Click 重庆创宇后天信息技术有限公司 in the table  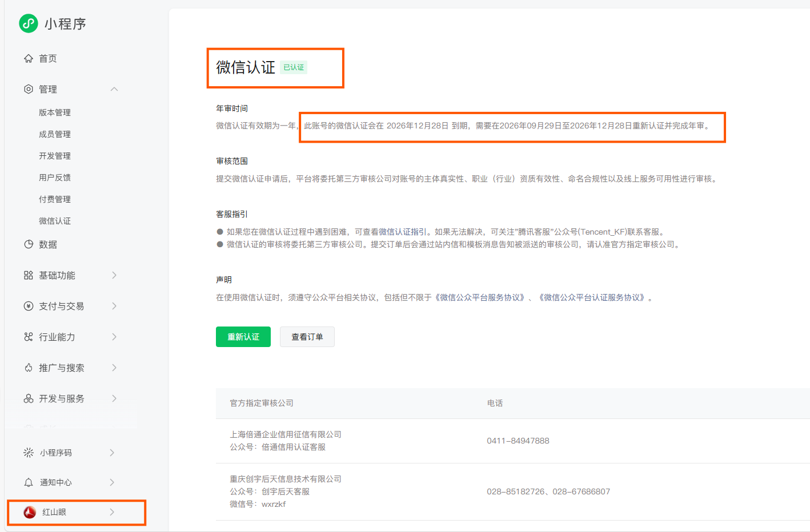pos(286,479)
